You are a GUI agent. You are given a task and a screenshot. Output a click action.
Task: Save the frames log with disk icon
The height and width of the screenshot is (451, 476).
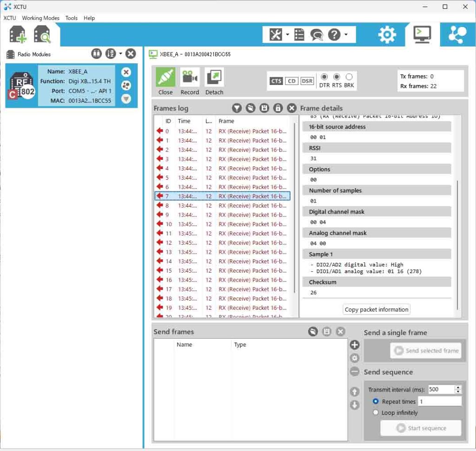(264, 108)
